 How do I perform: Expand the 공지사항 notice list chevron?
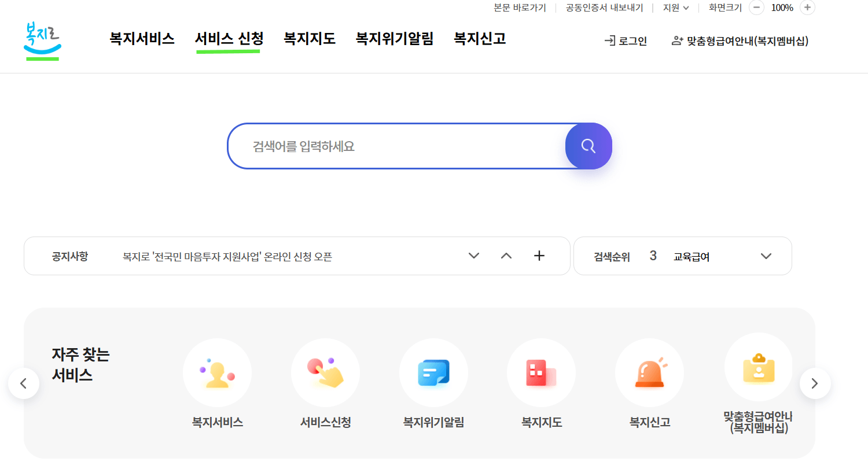point(474,256)
